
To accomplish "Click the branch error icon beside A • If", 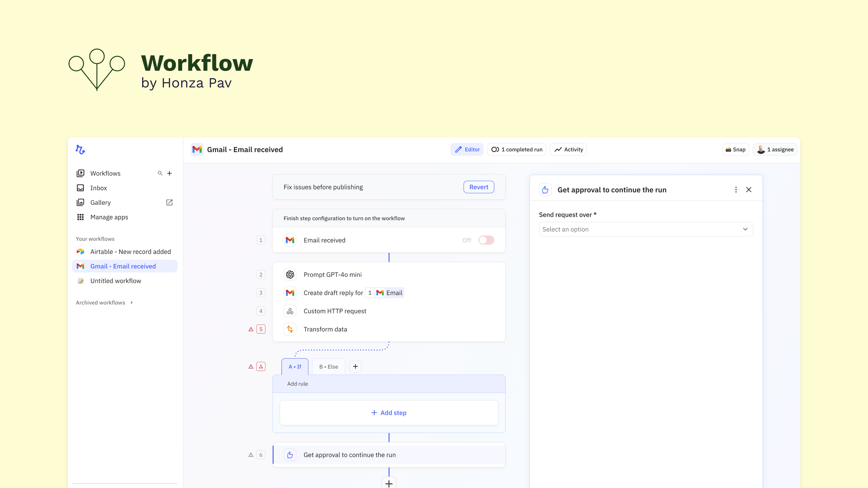I will tap(261, 366).
